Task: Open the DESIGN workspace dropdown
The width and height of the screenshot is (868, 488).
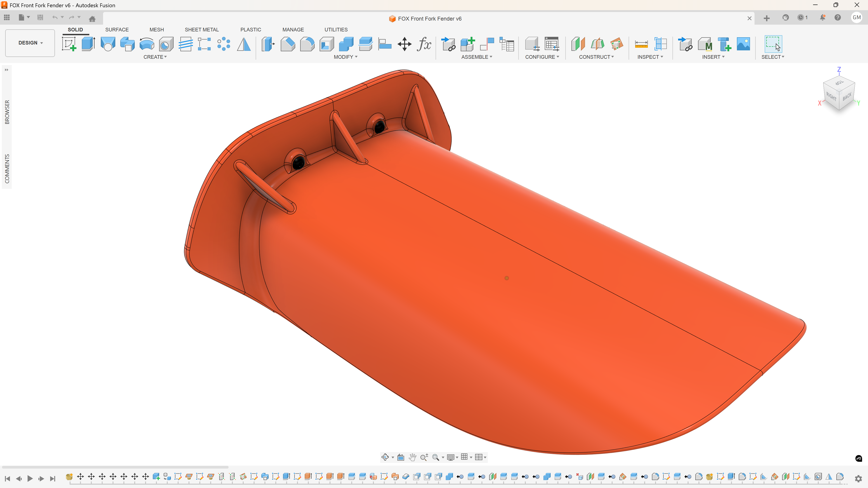Action: (x=30, y=43)
